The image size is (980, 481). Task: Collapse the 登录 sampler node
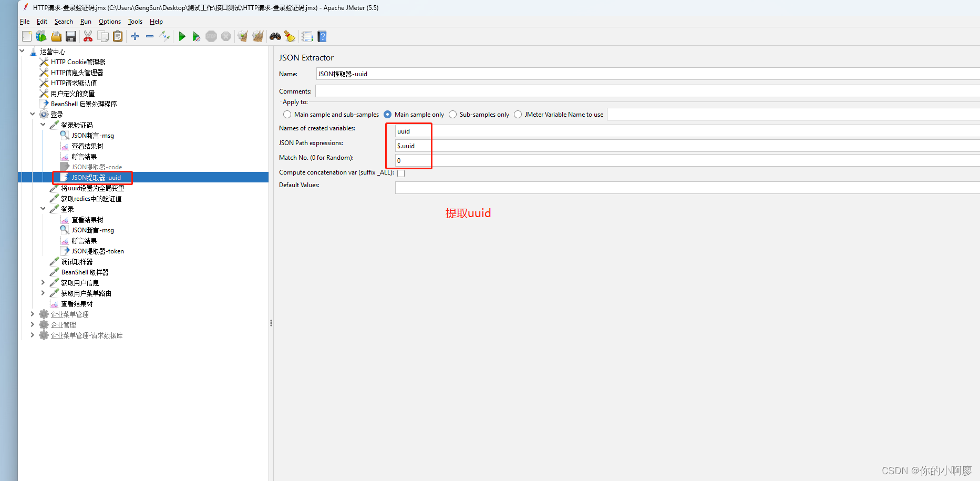pos(43,209)
